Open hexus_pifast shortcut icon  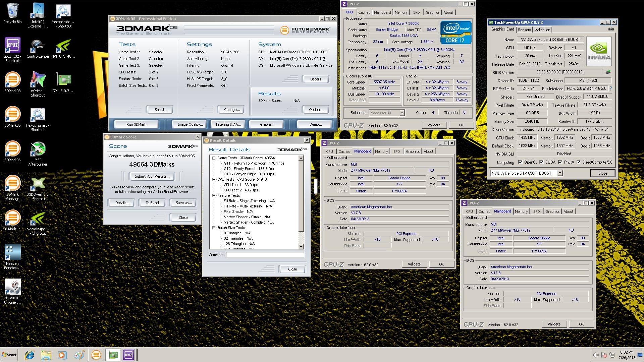[x=38, y=119]
